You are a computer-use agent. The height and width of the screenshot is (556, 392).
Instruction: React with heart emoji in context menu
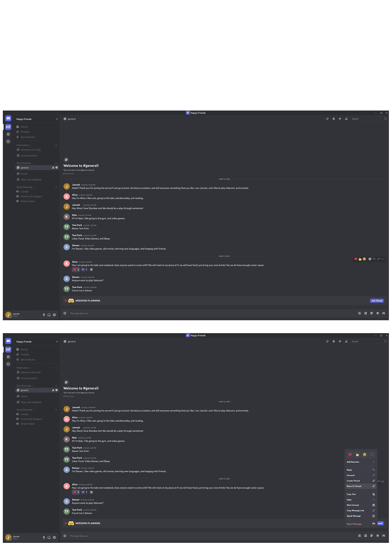[350, 455]
